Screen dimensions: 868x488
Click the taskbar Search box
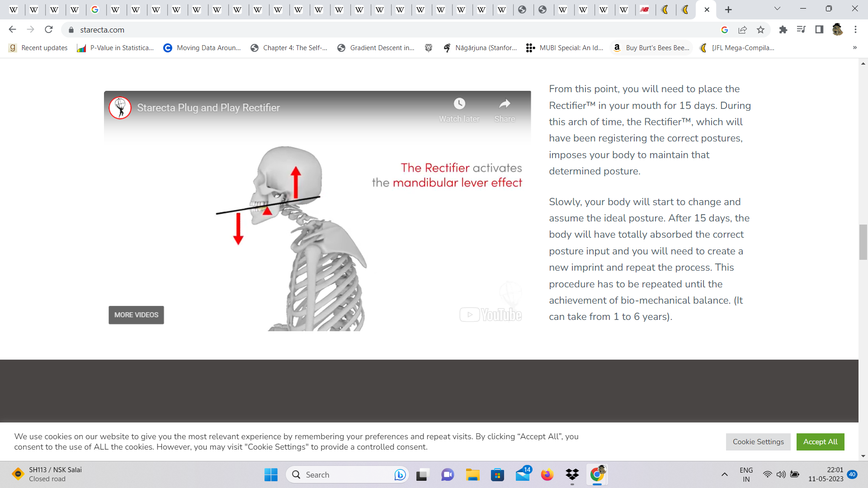tap(347, 474)
